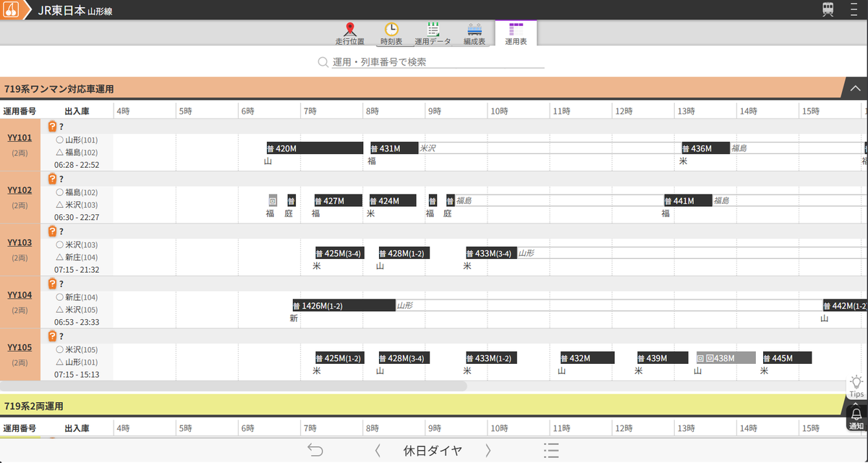Click the 休日ダイヤ label
The height and width of the screenshot is (463, 868).
coord(433,451)
